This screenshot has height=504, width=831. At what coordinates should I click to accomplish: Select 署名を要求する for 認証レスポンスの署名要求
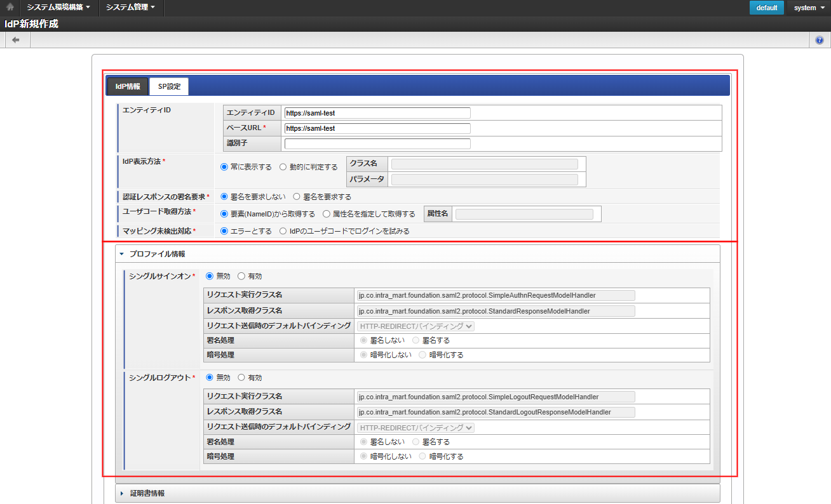[x=296, y=196]
